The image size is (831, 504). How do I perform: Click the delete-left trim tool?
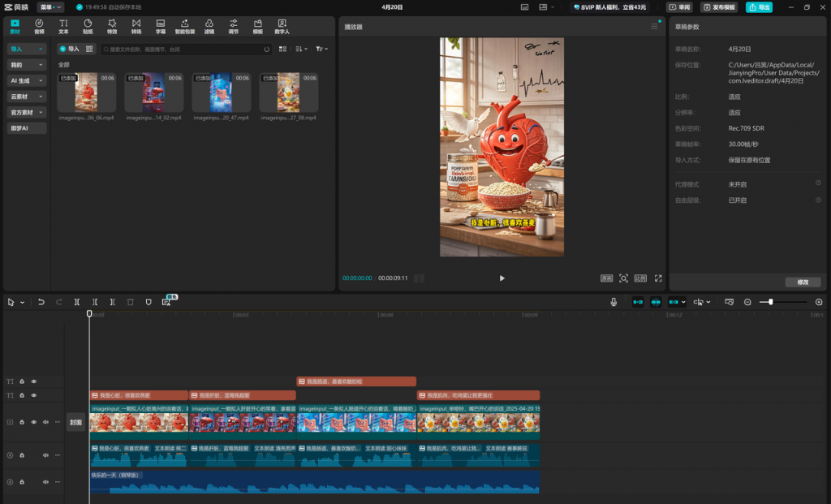point(95,302)
